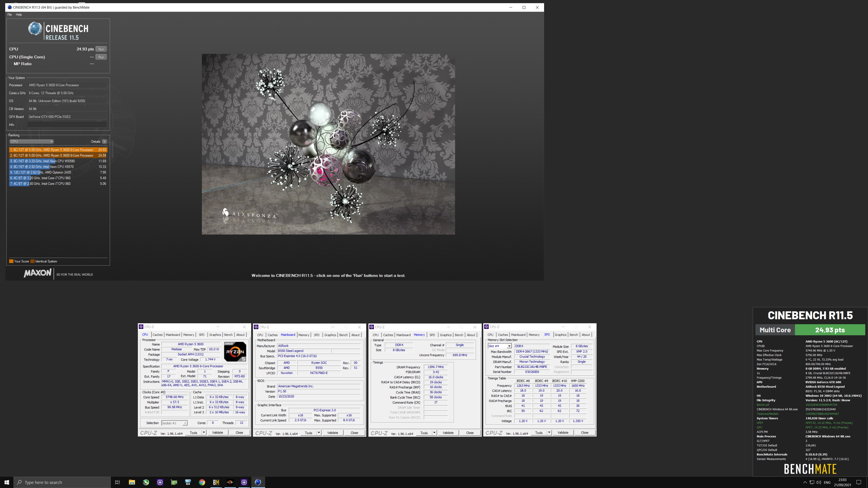
Task: Switch first CPU-Z window to Caches tab
Action: 157,335
